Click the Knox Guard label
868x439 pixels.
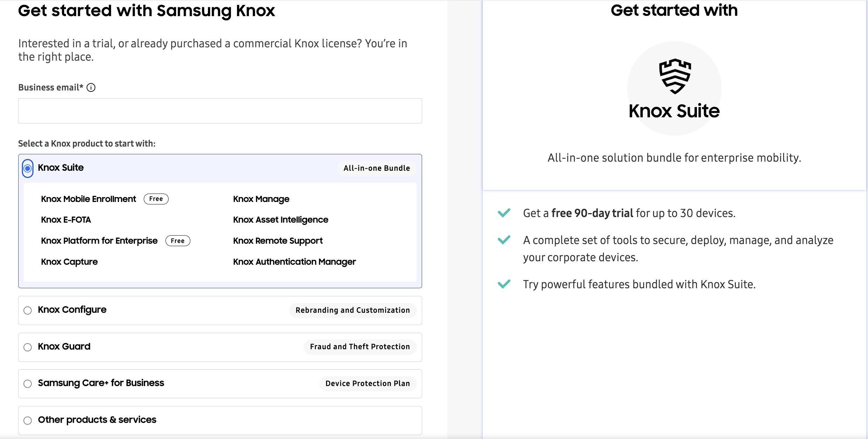[64, 346]
